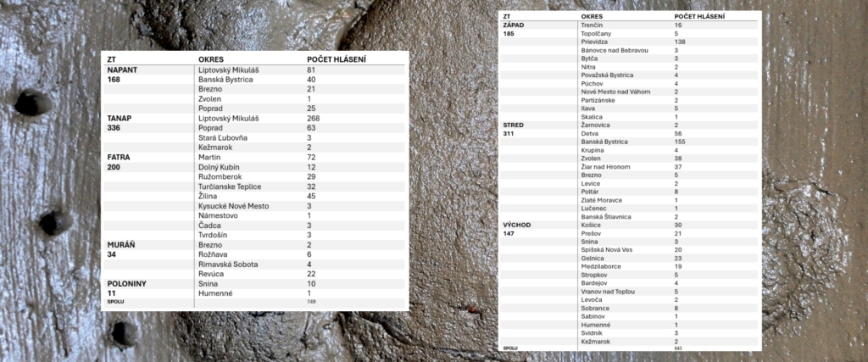
Task: Select the Spišská Nová Ves row
Action: pyautogui.click(x=630, y=250)
